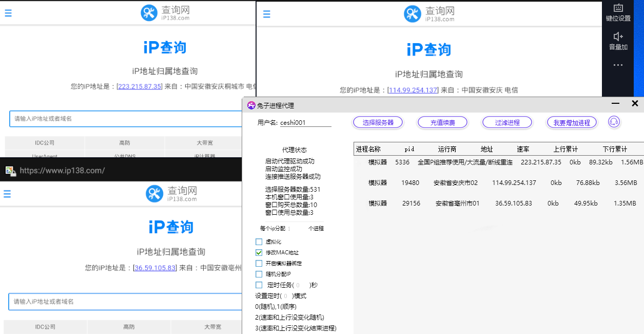Open hamburger menu in bottom-left ip138 window
644x334 pixels.
(x=7, y=194)
